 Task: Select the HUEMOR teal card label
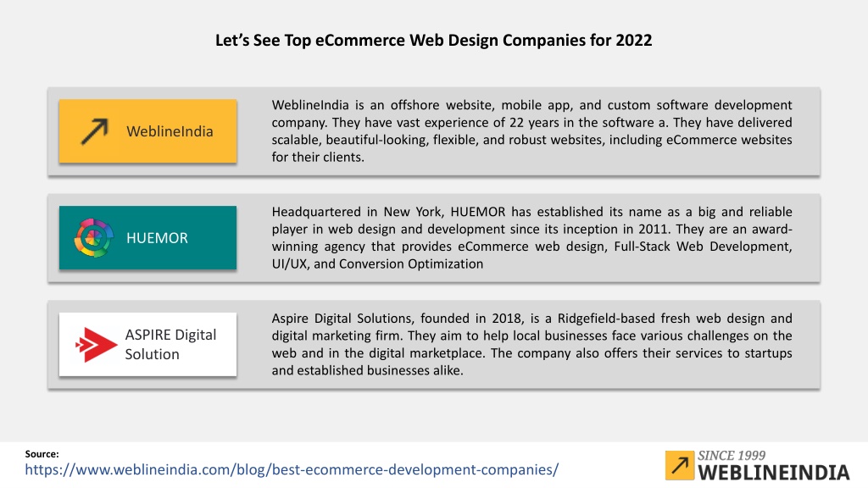click(x=157, y=238)
